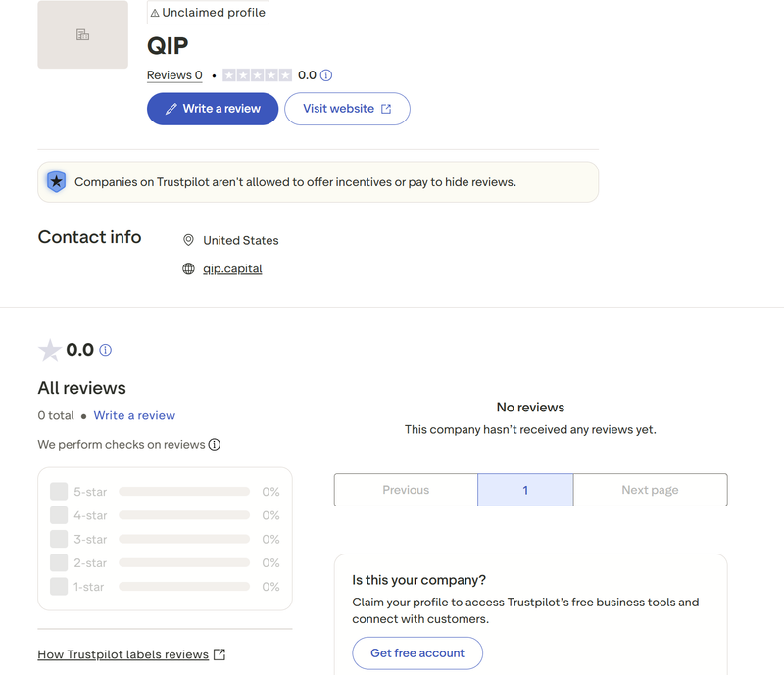Click the 4-star label text

(90, 515)
